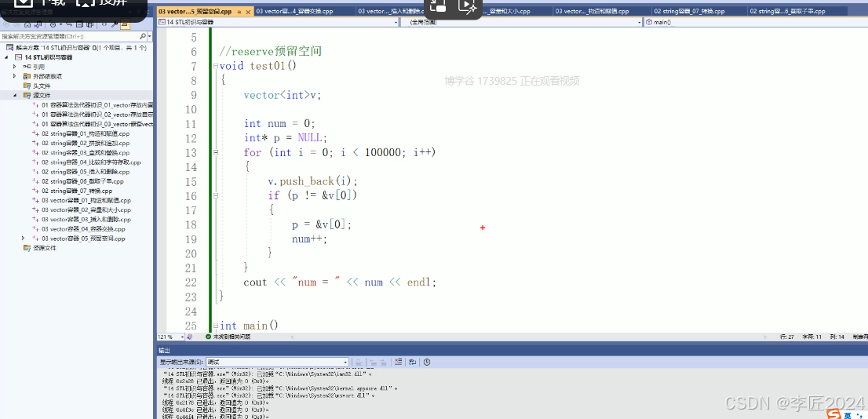Click the magnifier icon in search box
The image size is (868, 419).
142,36
